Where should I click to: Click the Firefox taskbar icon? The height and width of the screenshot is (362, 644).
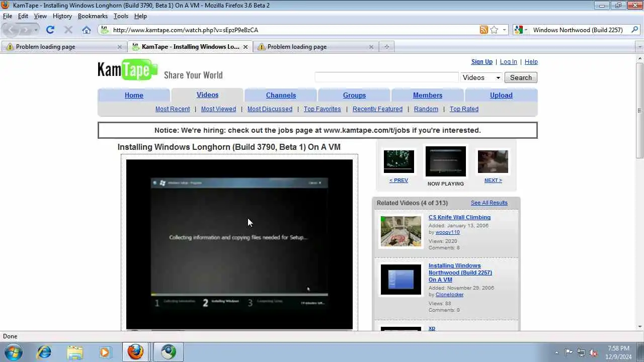point(135,352)
